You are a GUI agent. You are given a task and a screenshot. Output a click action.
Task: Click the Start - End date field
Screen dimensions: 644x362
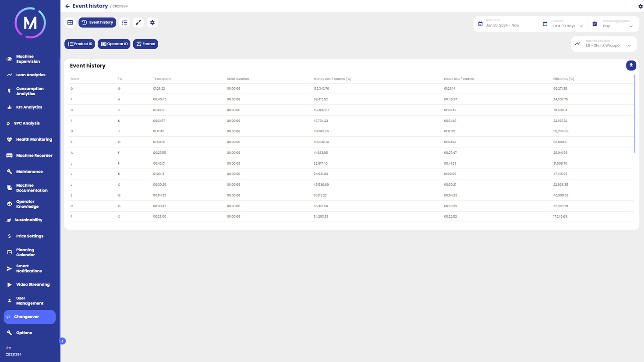pyautogui.click(x=506, y=25)
